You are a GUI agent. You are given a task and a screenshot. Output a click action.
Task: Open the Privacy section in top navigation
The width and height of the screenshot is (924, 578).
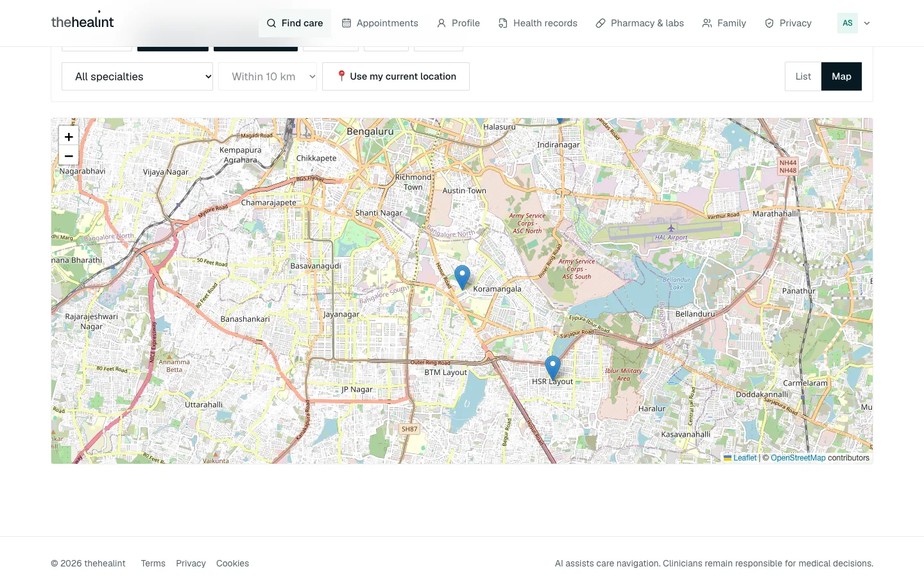pyautogui.click(x=788, y=23)
